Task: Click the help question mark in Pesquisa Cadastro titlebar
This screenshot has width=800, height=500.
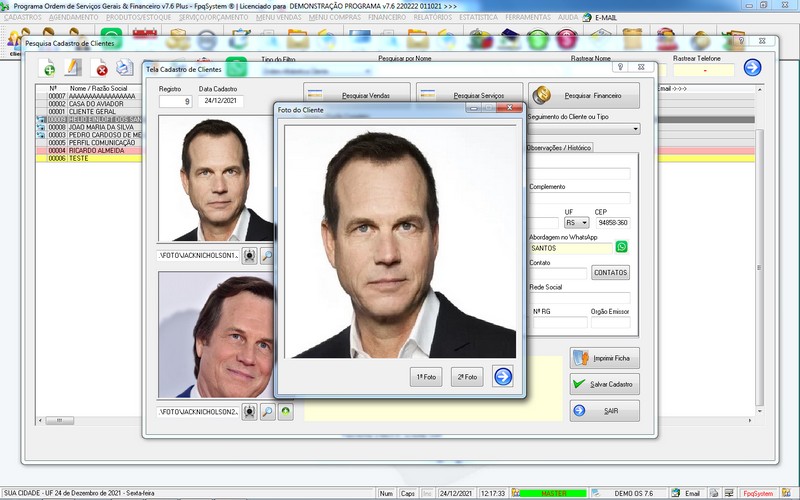Action: tap(741, 40)
